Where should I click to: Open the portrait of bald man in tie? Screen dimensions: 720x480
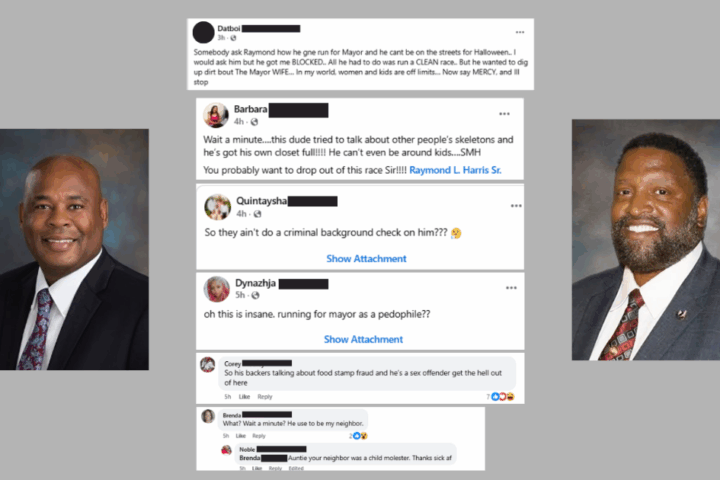pos(74,249)
